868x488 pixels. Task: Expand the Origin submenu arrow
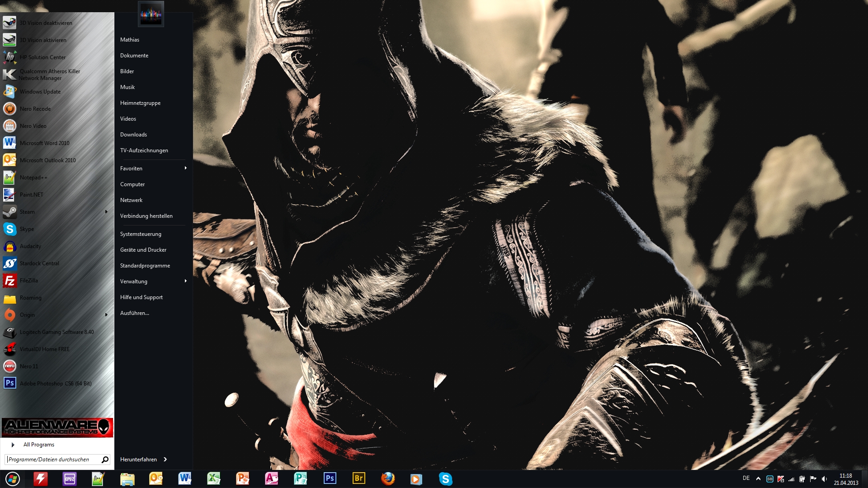pyautogui.click(x=106, y=314)
